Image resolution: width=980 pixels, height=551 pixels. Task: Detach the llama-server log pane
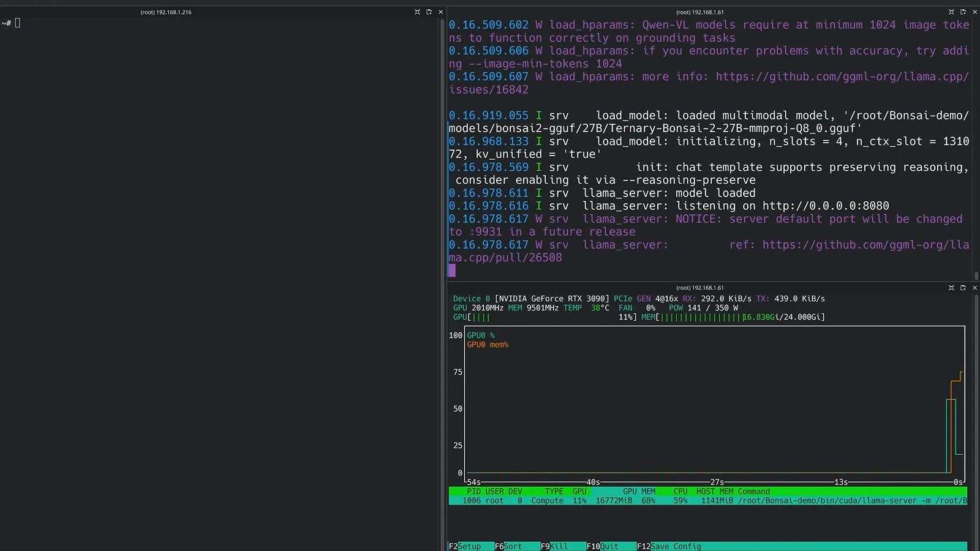963,12
